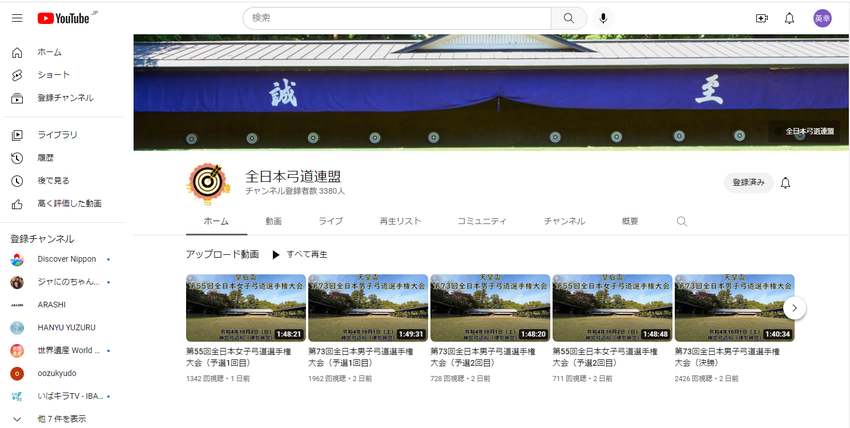
Task: Switch to the コミュニティ tab
Action: point(482,222)
